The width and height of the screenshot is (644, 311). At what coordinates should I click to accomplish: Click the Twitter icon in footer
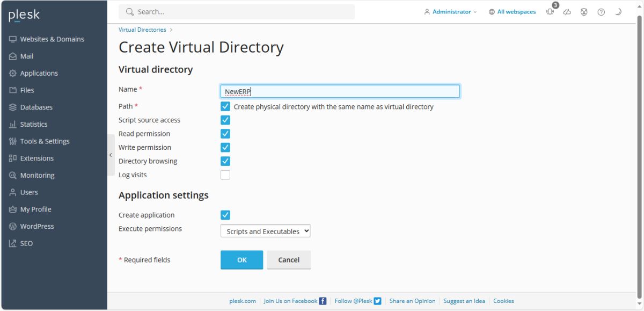(377, 301)
